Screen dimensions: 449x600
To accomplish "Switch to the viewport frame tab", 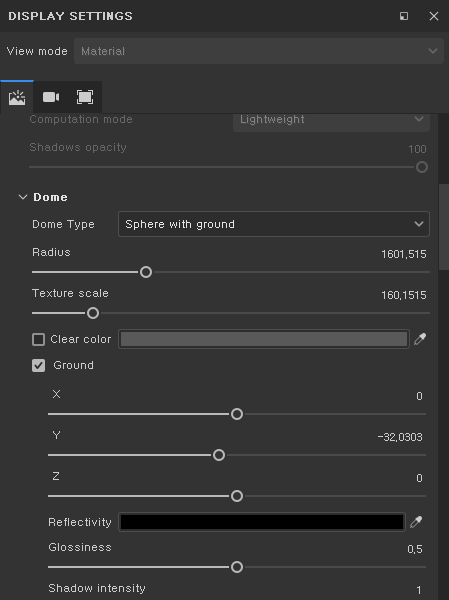I will pos(85,97).
